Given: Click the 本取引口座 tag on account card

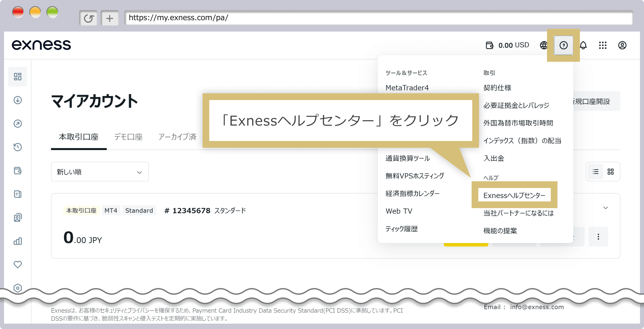Looking at the screenshot, I should (x=81, y=210).
